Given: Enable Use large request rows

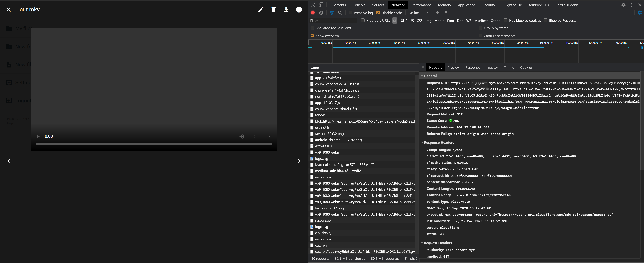Looking at the screenshot, I should [x=312, y=28].
